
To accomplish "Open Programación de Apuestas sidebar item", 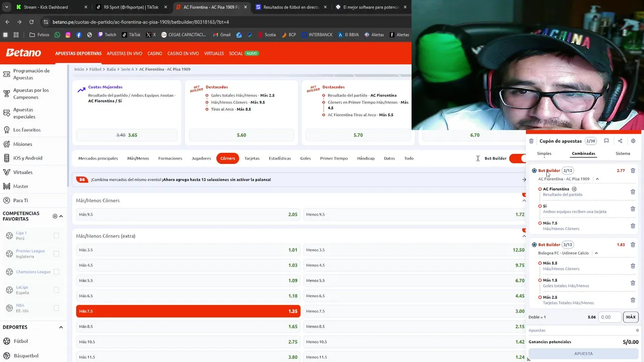I will point(31,74).
